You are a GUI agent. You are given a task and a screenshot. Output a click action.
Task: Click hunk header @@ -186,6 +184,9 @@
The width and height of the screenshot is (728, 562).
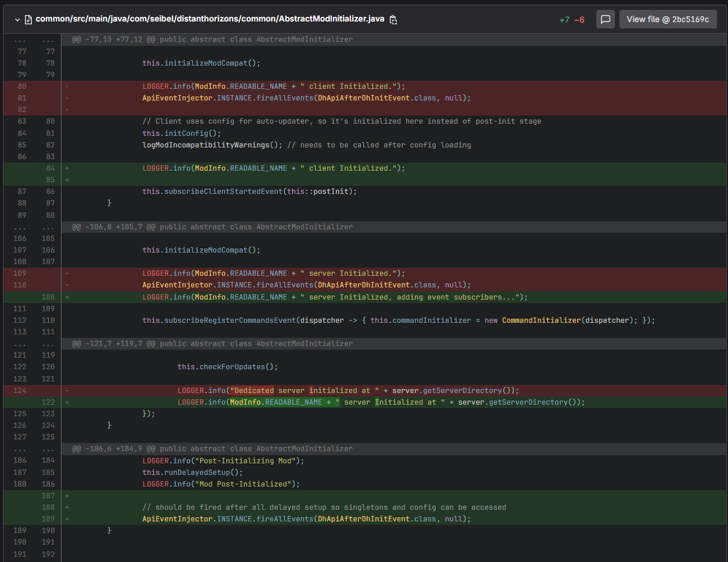pyautogui.click(x=212, y=449)
